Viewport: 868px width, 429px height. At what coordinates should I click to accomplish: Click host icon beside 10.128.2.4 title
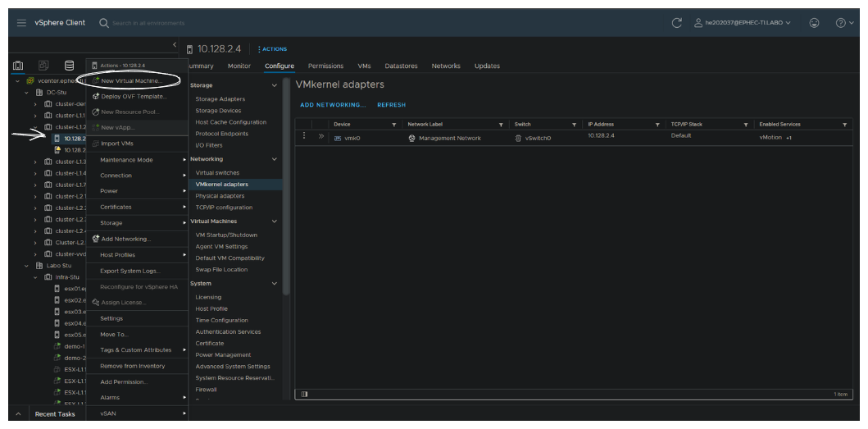[190, 49]
